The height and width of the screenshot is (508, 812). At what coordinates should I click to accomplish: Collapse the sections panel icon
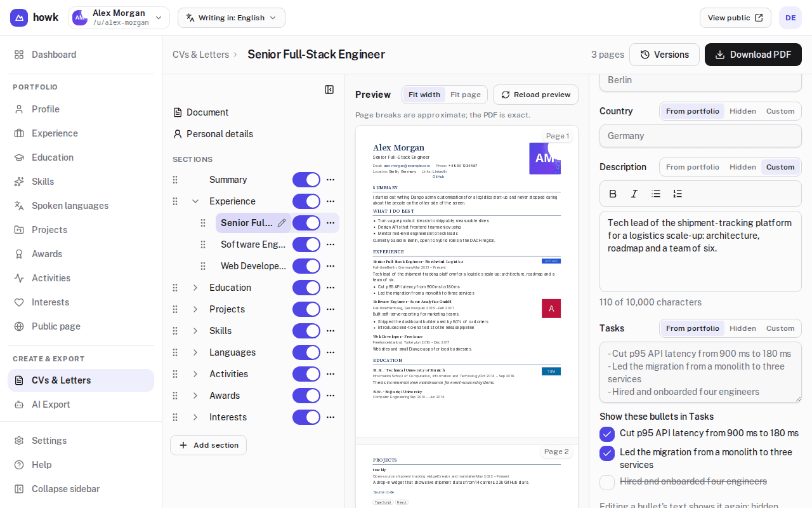coord(329,90)
